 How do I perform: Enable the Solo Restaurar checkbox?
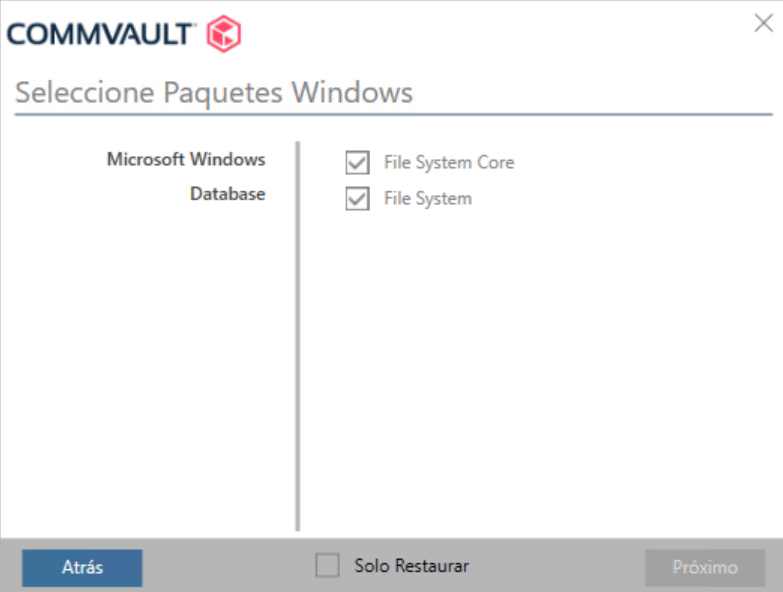(x=327, y=566)
